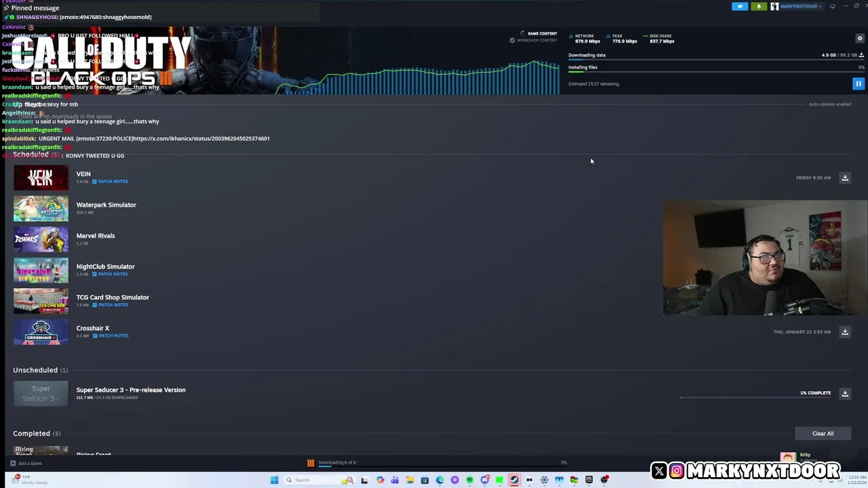
Task: Select the NightClub Simulator thumbnail
Action: [x=41, y=270]
